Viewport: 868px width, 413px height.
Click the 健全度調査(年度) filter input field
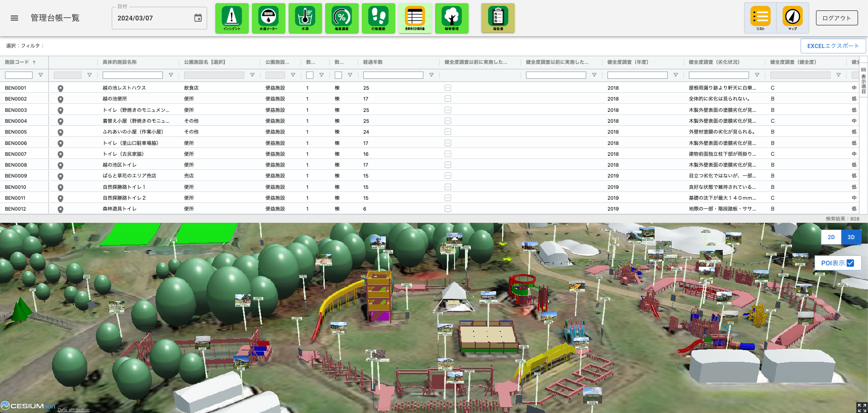pyautogui.click(x=637, y=75)
